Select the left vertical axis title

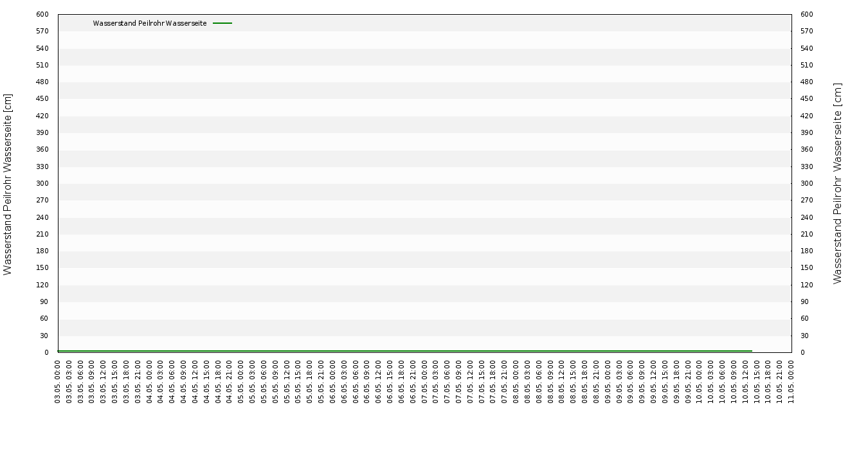click(x=8, y=184)
